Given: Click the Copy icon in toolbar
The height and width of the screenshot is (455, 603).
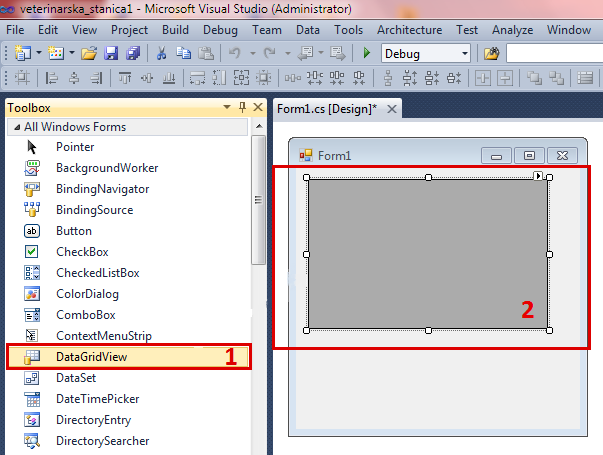Looking at the screenshot, I should tap(182, 53).
